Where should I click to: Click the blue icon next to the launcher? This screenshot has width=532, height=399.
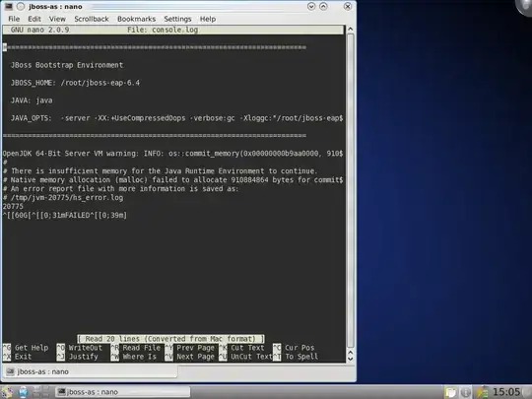click(x=23, y=392)
